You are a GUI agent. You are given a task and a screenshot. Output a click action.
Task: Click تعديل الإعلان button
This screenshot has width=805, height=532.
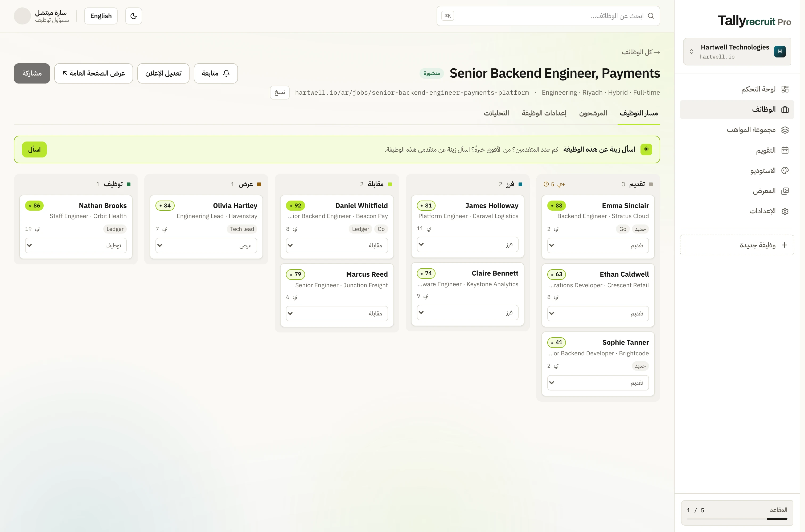(x=163, y=73)
